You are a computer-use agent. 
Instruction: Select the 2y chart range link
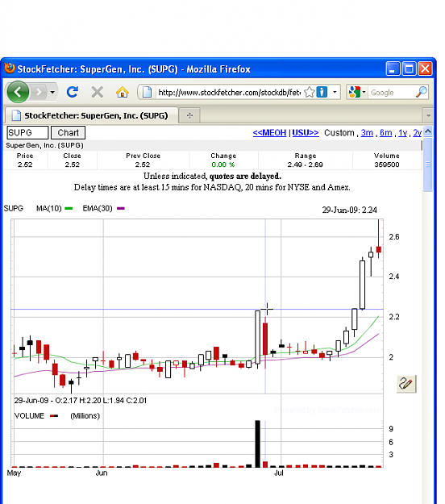[417, 133]
